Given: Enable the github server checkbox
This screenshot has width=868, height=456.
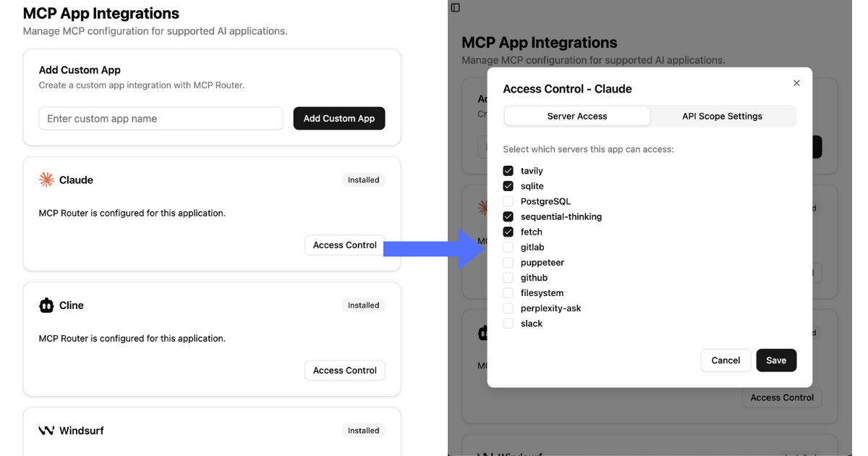Looking at the screenshot, I should click(508, 277).
